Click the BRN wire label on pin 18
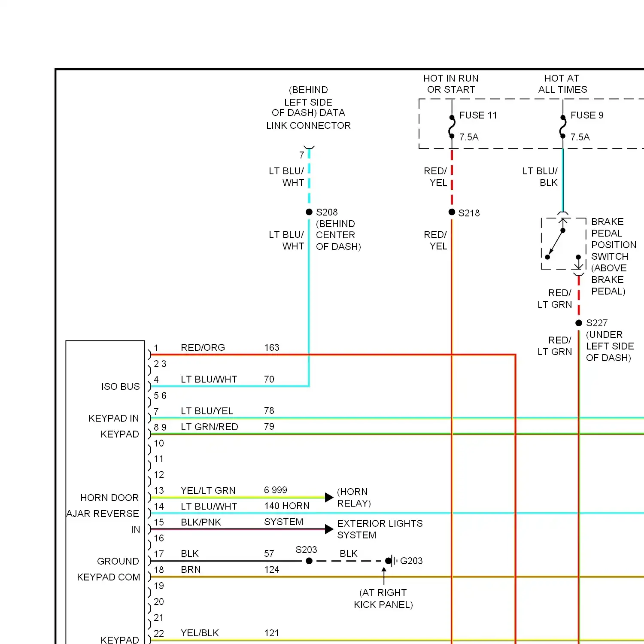 coord(191,569)
